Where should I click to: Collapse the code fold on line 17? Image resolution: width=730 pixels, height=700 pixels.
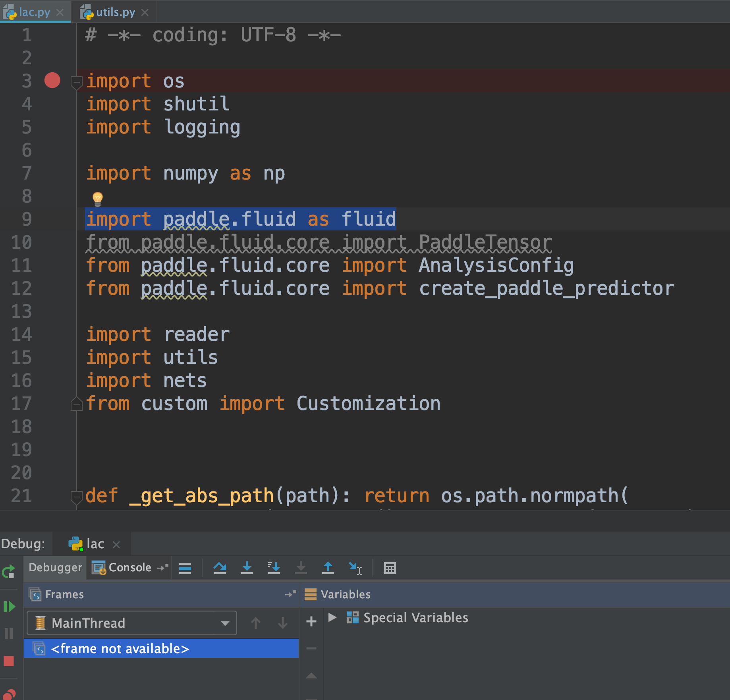(76, 404)
